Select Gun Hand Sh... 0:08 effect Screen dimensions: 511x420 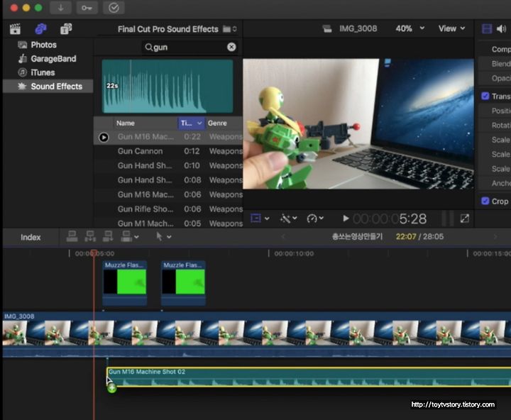coord(168,180)
